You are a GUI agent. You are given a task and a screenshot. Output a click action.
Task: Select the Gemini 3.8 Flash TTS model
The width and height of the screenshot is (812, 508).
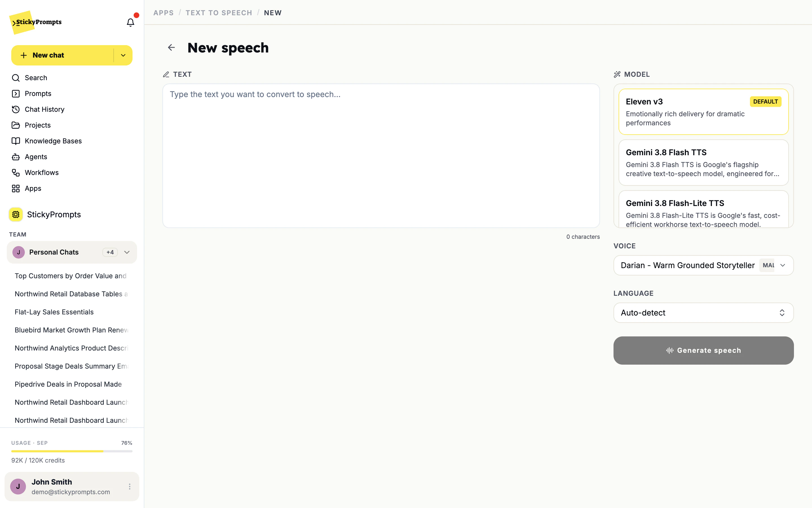[703, 163]
